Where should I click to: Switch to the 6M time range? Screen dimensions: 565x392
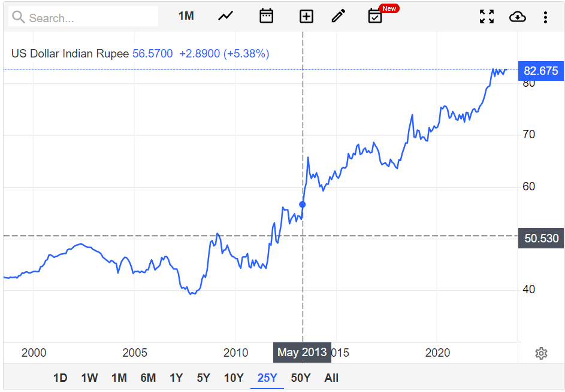click(x=148, y=378)
